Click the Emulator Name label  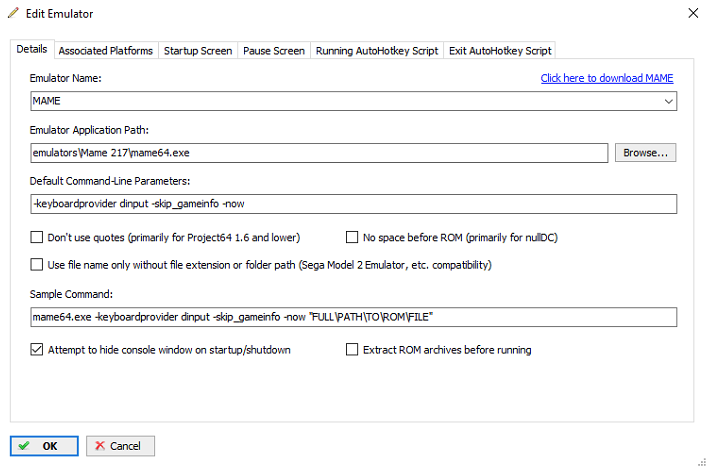(x=66, y=78)
